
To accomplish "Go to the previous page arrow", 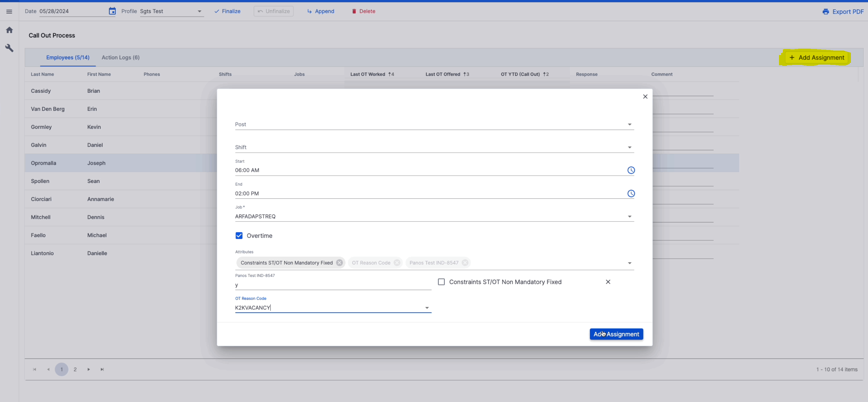I will pos(48,369).
